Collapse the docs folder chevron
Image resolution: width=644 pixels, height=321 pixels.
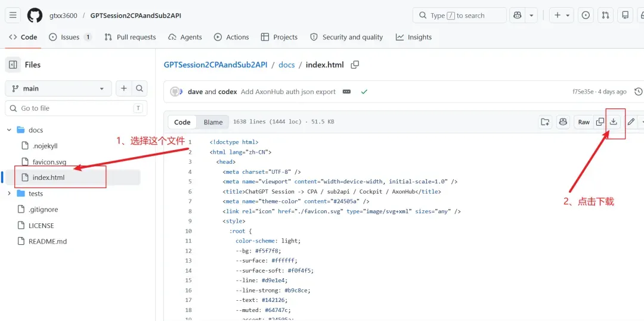click(x=9, y=130)
